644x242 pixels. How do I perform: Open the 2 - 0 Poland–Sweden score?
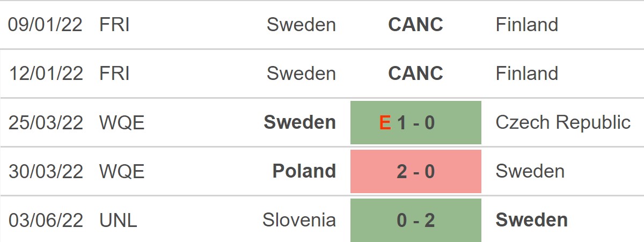pos(416,172)
